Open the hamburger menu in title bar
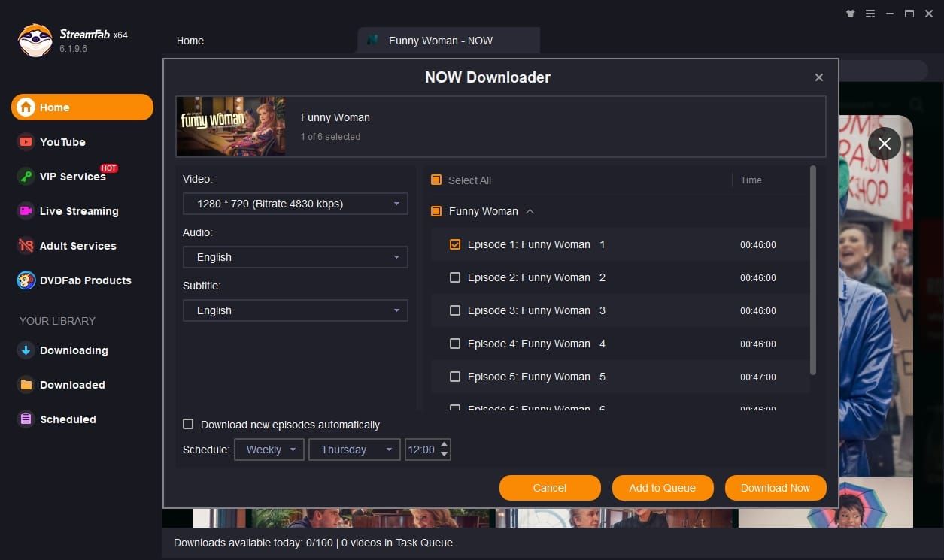The width and height of the screenshot is (944, 560). click(870, 14)
